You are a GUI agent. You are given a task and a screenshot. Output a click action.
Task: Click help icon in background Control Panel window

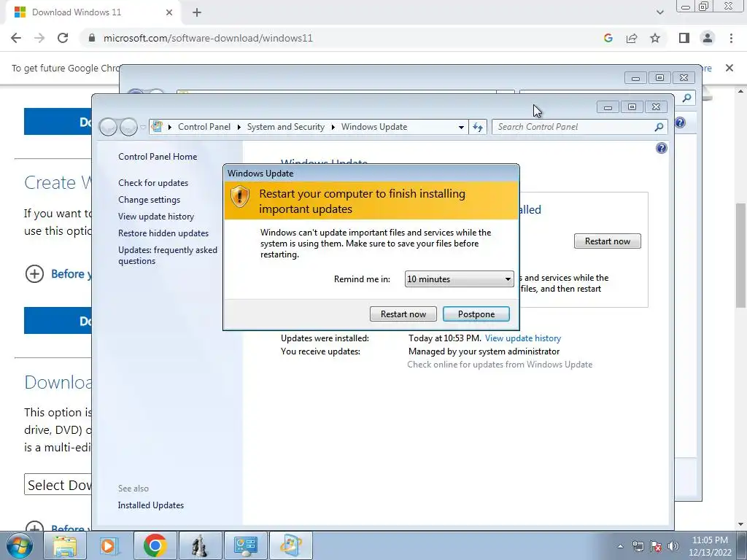pos(680,122)
